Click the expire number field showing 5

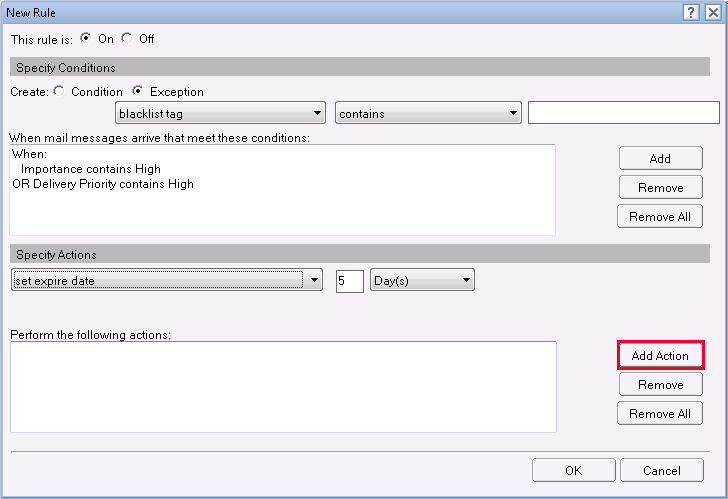(349, 281)
